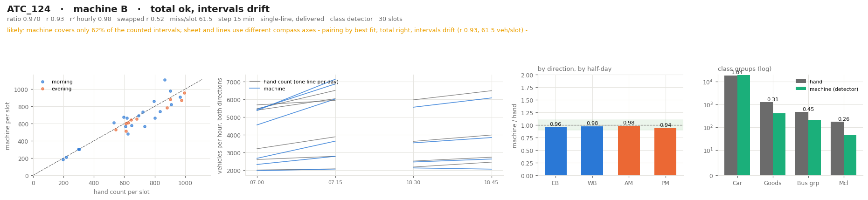Click the 18:45 time axis tick
The image size is (868, 200).
pyautogui.click(x=492, y=182)
